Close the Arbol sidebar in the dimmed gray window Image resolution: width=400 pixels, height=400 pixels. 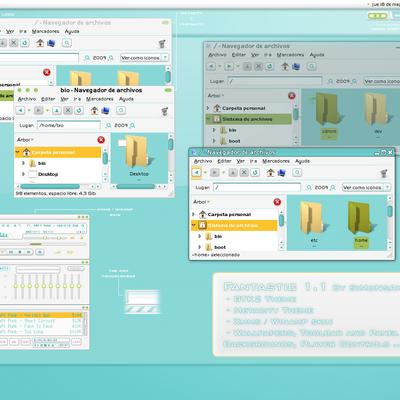point(292,96)
